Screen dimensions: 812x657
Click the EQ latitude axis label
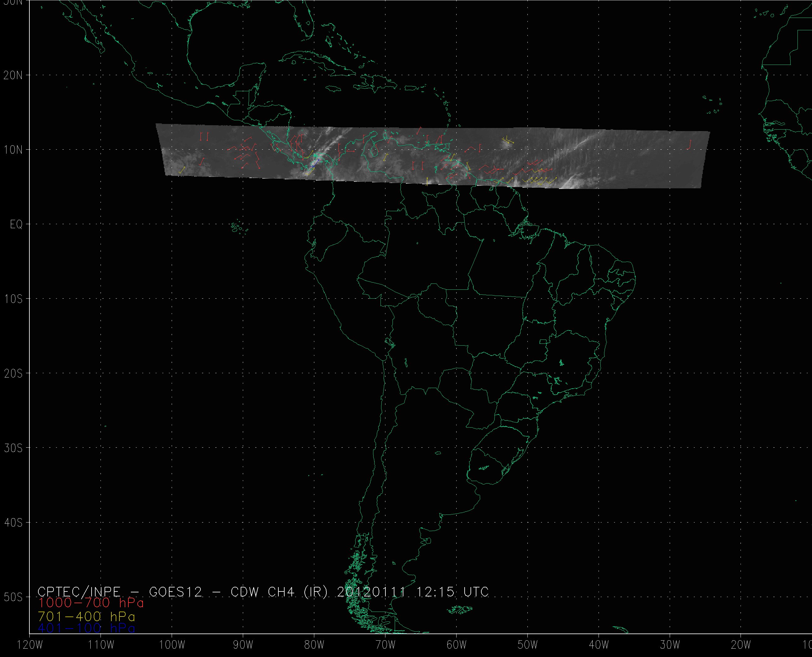tap(16, 225)
